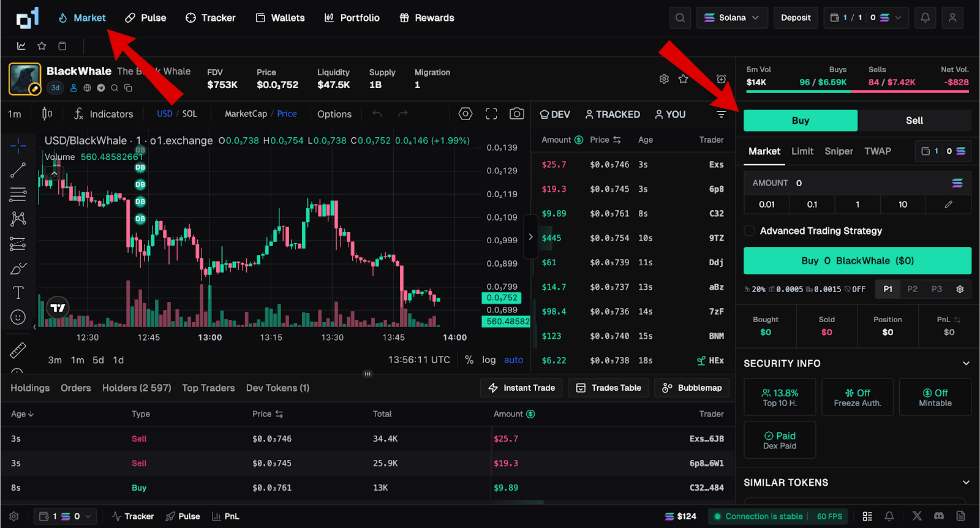Go to the Portfolio page

[x=352, y=18]
